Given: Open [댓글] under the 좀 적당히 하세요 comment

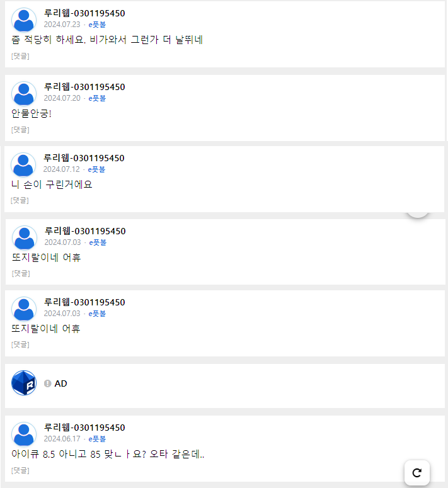Looking at the screenshot, I should click(20, 56).
